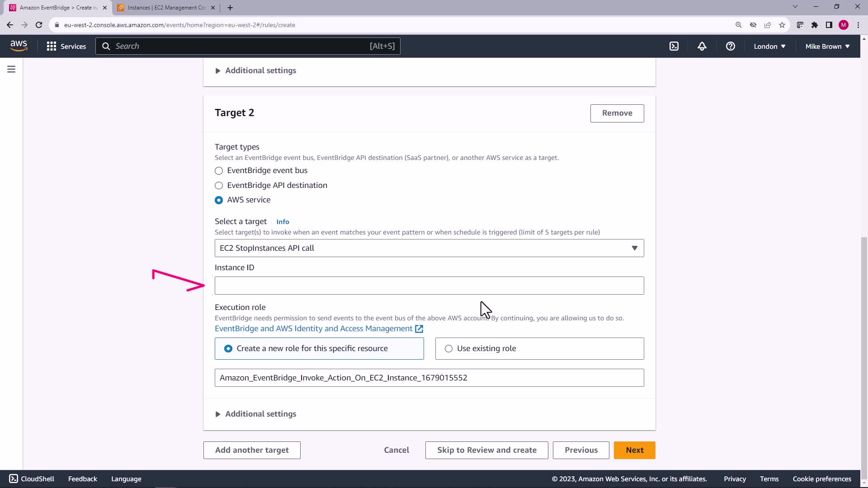Reload the browser page

click(x=39, y=25)
